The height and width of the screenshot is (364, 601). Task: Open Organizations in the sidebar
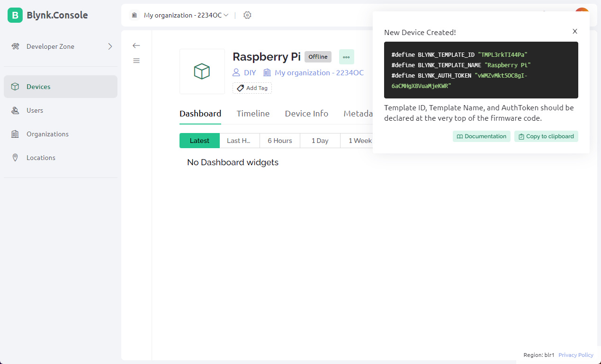[61, 134]
